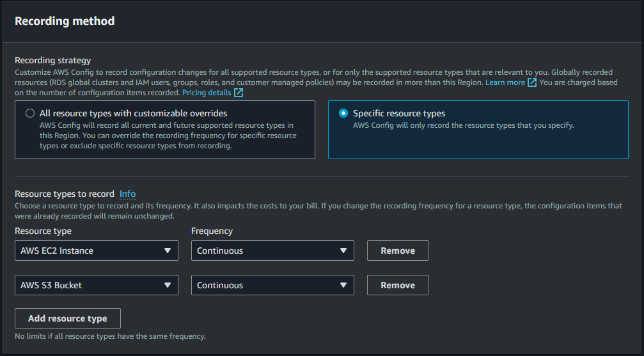Image resolution: width=644 pixels, height=356 pixels.
Task: Remove the AWS S3 Bucket row
Action: pos(397,286)
